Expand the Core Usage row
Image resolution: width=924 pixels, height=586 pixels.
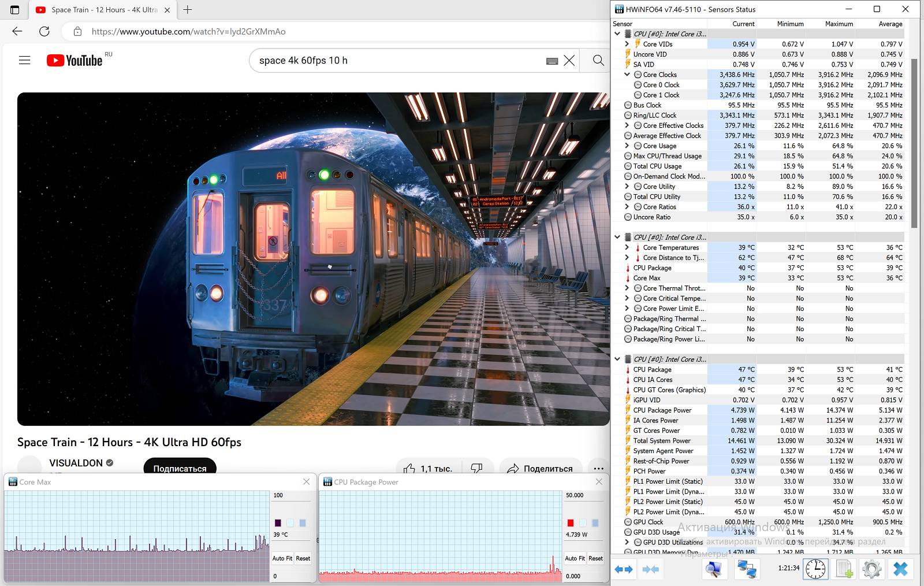point(627,146)
